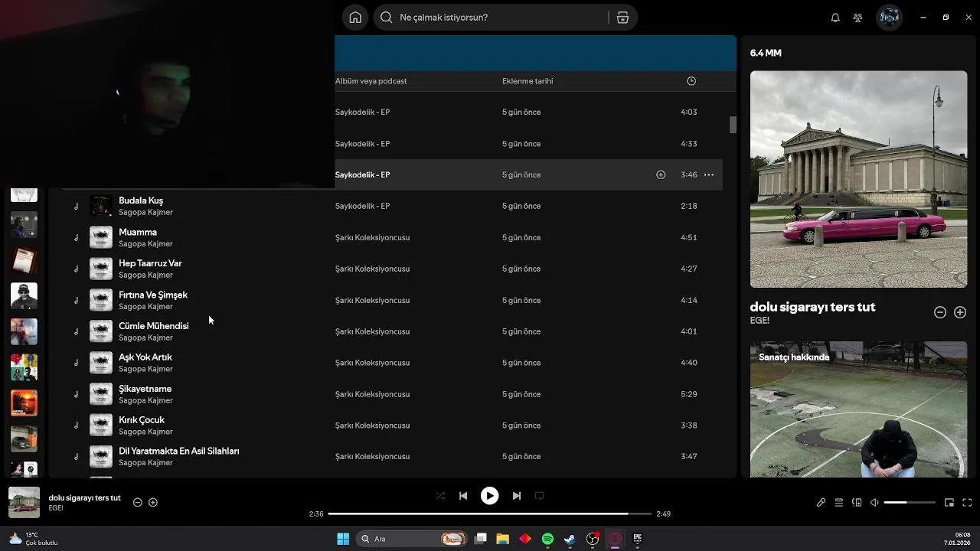Screen dimensions: 980x551
Task: Open Saykodelik - EP album in Budala Kuş row
Action: (362, 206)
